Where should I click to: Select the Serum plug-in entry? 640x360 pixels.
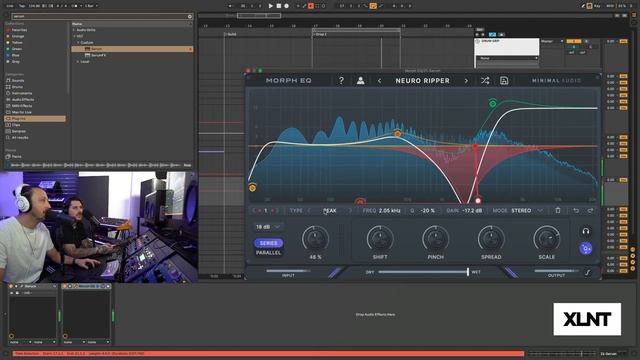pyautogui.click(x=131, y=49)
